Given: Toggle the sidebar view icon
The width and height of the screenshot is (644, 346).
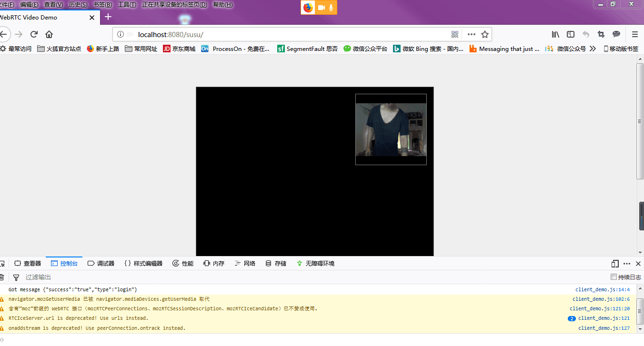Looking at the screenshot, I should [x=571, y=34].
